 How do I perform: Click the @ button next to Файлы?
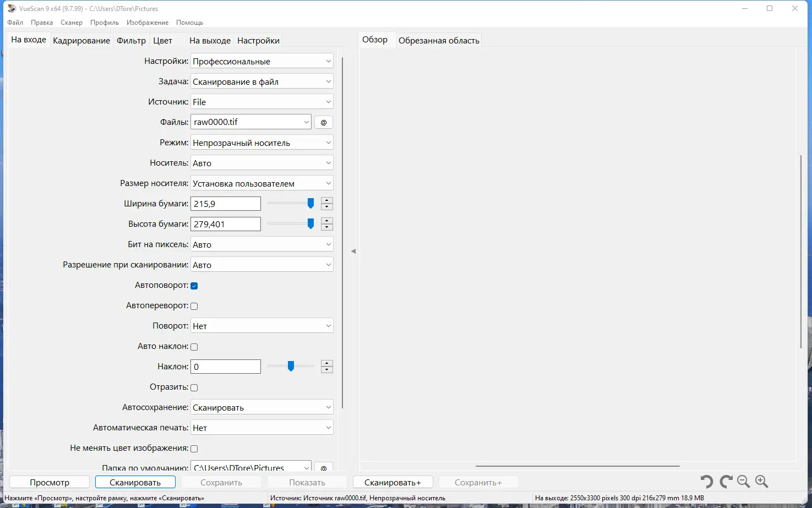point(324,122)
